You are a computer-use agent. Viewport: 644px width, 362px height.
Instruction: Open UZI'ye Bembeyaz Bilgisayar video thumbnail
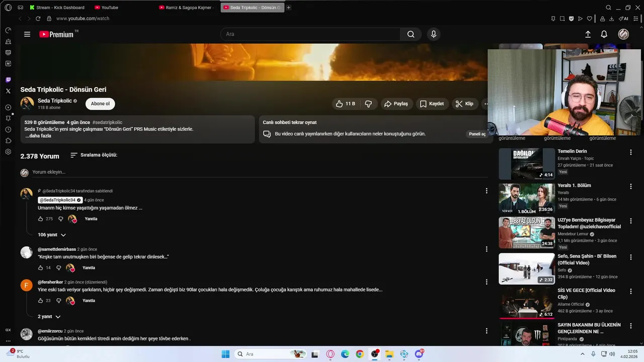527,233
